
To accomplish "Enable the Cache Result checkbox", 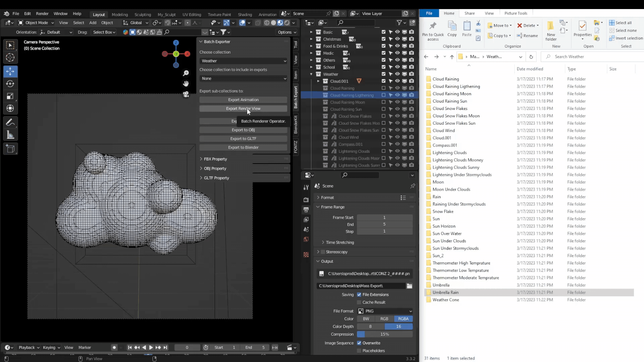I will click(x=359, y=302).
